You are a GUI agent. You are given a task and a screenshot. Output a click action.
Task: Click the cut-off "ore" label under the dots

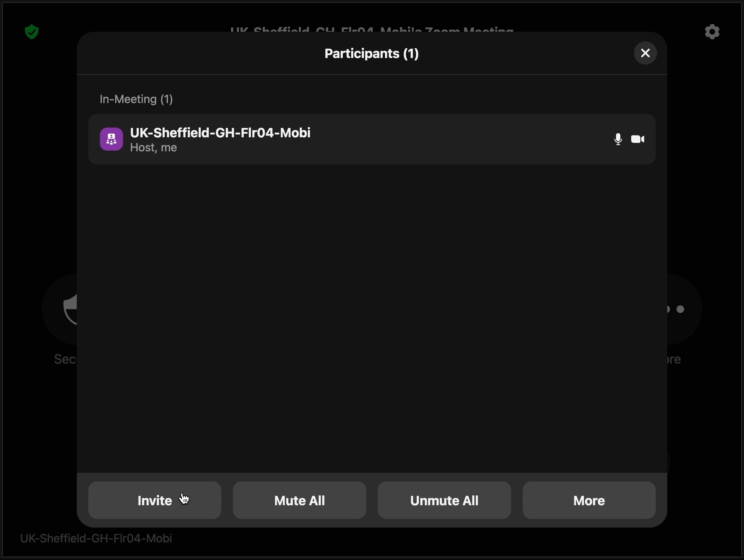[674, 359]
